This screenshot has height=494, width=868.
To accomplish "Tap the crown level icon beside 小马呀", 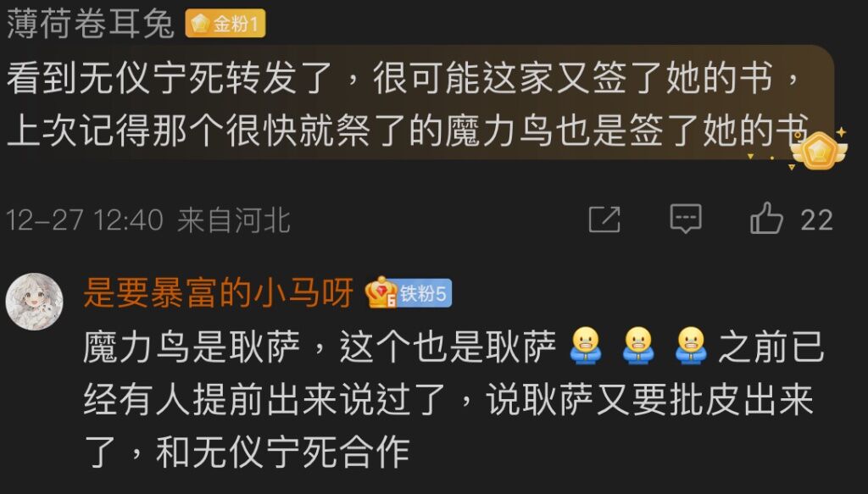I will click(x=381, y=292).
